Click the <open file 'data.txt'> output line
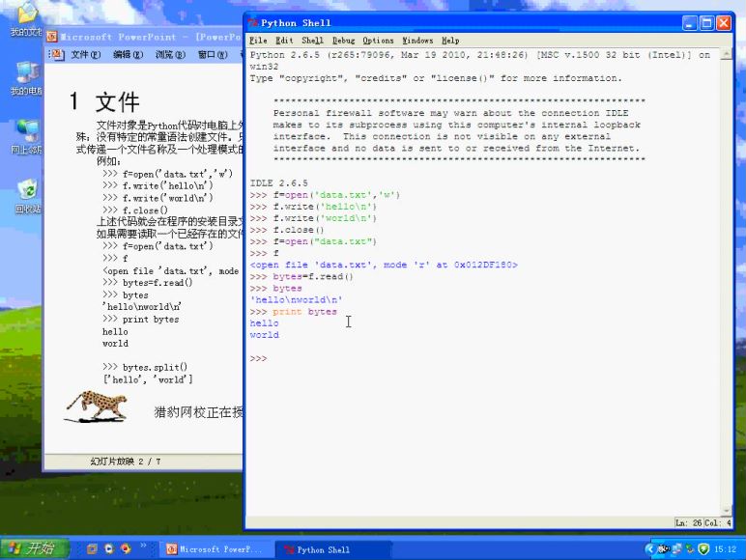746x560 pixels. (x=384, y=265)
